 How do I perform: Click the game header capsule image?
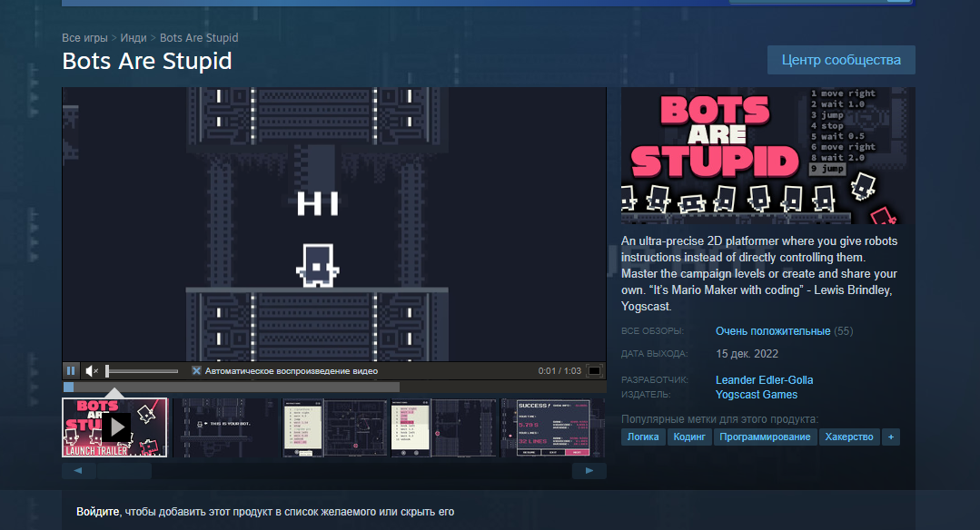(768, 155)
